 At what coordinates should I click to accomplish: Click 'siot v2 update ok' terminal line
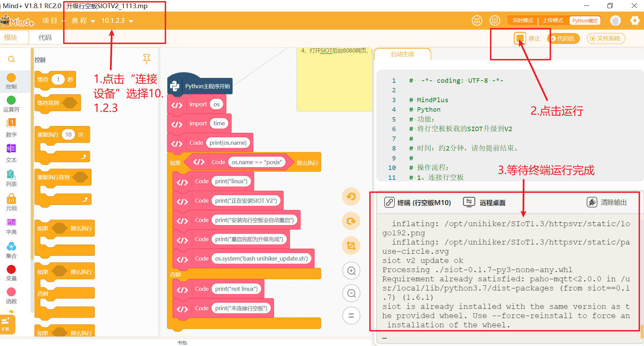coord(422,261)
